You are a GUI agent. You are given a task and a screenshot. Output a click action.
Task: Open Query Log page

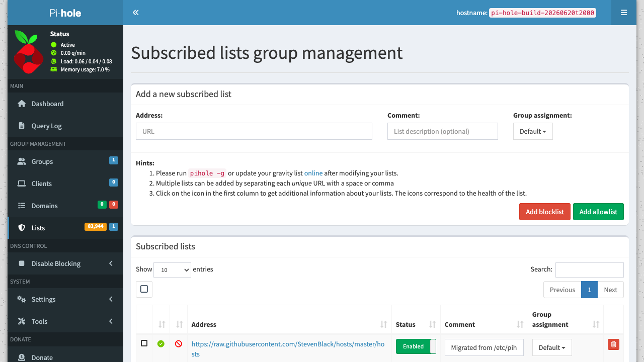(x=65, y=126)
